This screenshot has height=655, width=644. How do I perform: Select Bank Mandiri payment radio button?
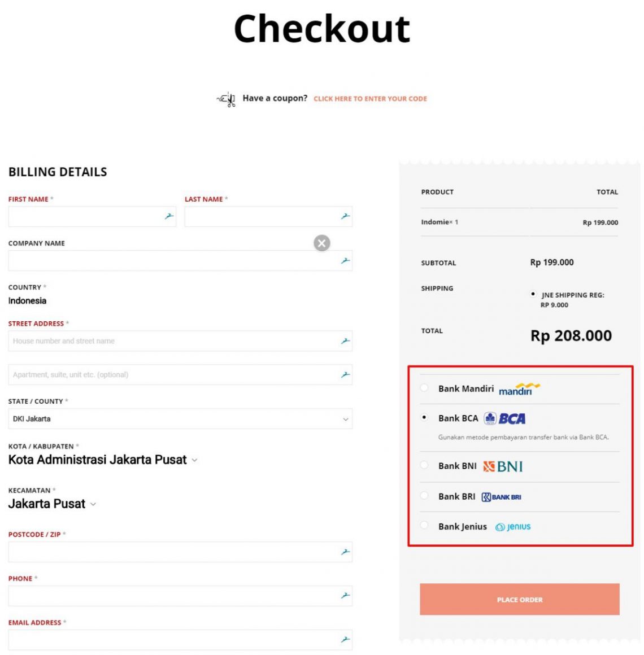pyautogui.click(x=424, y=388)
